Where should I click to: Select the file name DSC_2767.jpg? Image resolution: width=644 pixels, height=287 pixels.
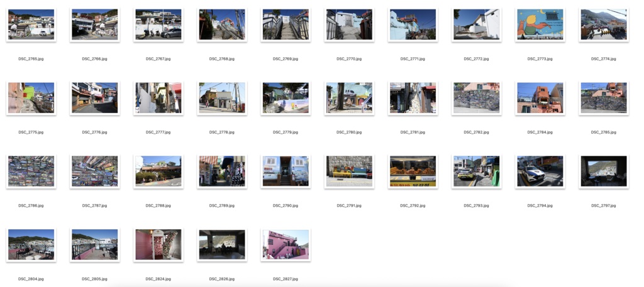point(158,59)
